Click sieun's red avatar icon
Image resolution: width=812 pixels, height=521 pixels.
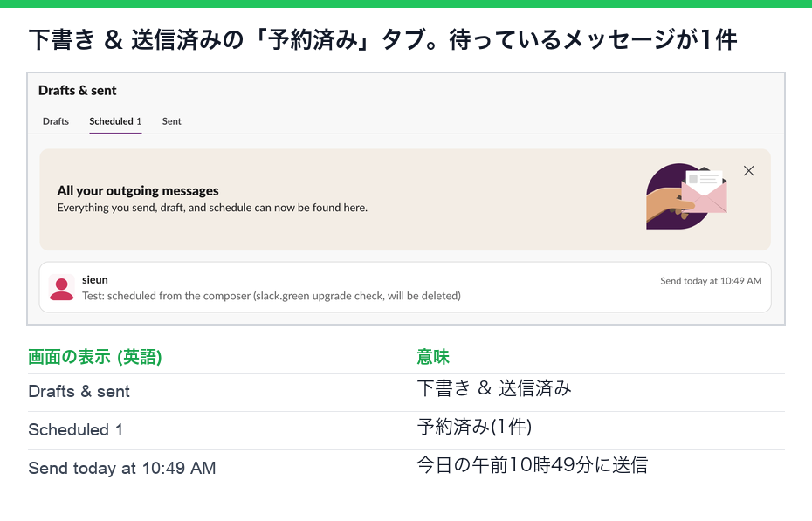click(x=62, y=288)
